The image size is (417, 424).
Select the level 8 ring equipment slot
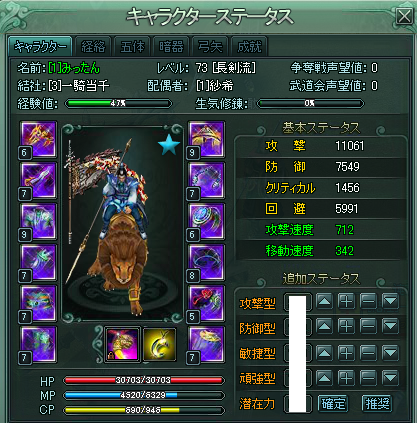(206, 262)
